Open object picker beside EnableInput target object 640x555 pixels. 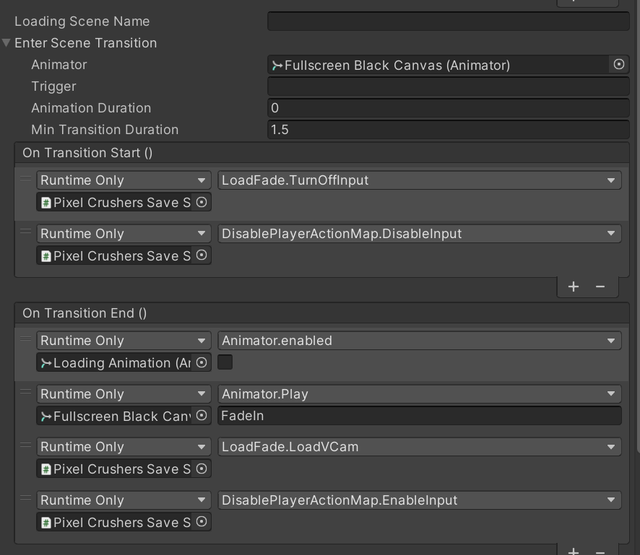tap(201, 522)
